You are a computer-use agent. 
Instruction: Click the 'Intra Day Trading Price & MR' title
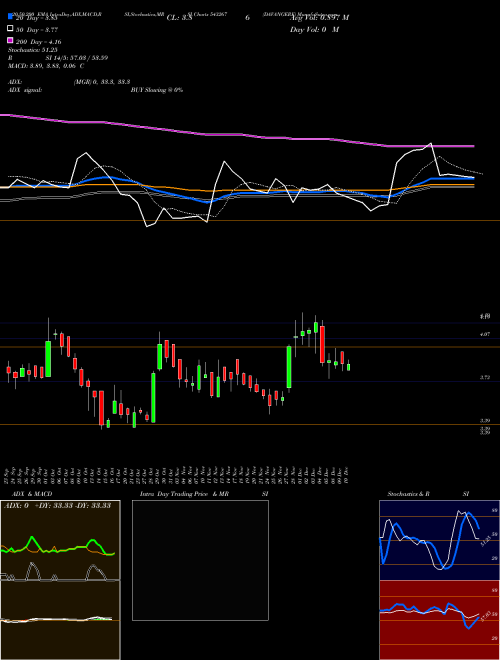tap(184, 494)
